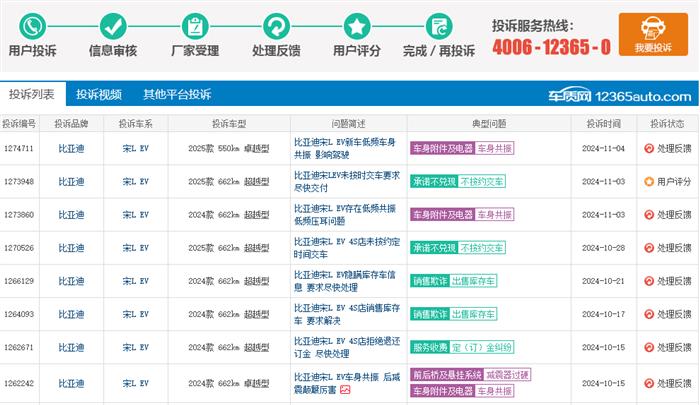The width and height of the screenshot is (700, 405).
Task: Click 比亚迪 brand link in row 1274711
Action: pyautogui.click(x=71, y=148)
